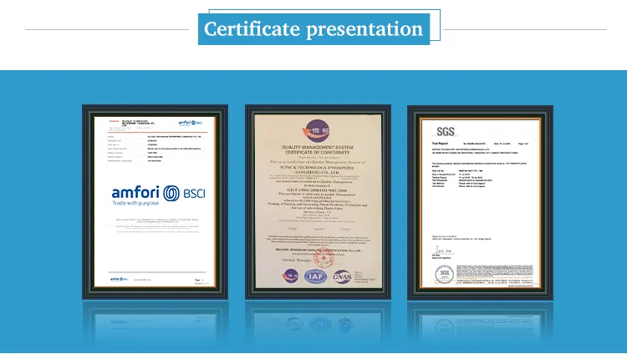Click the CNAS accreditation badge
The height and width of the screenshot is (364, 627).
(342, 276)
